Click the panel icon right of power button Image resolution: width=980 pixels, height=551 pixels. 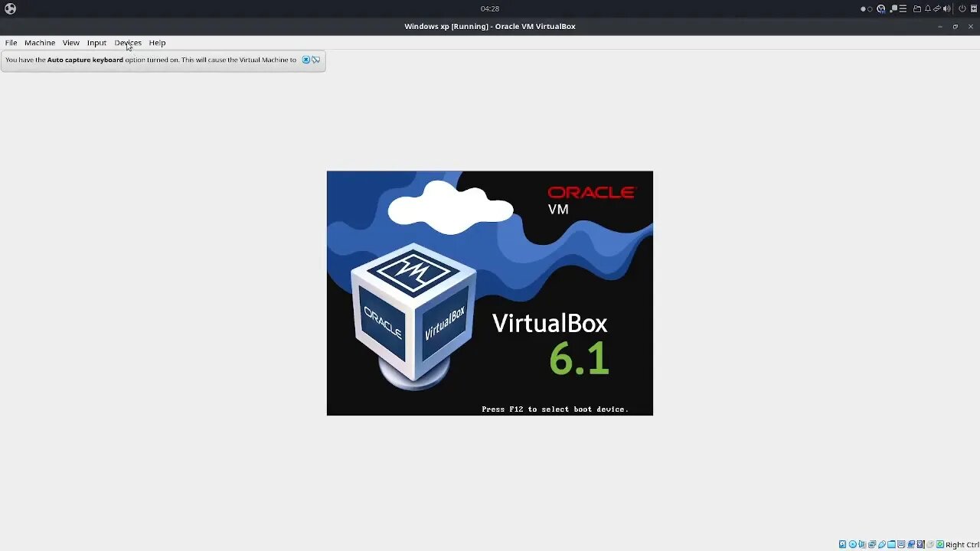[x=974, y=8]
